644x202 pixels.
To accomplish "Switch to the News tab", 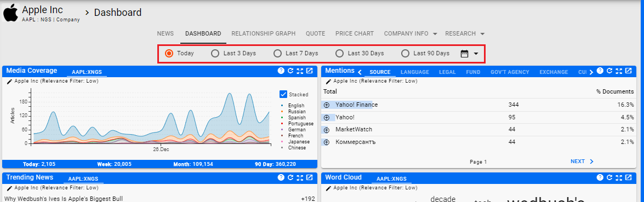I will pyautogui.click(x=165, y=34).
